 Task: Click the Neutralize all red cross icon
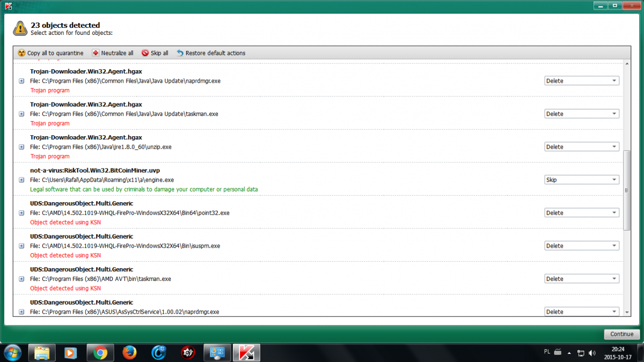pos(96,53)
